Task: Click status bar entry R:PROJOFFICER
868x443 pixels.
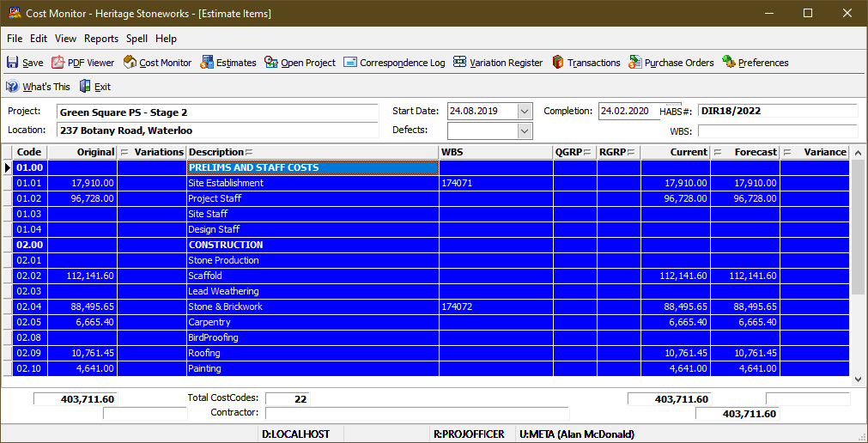Action: click(469, 434)
